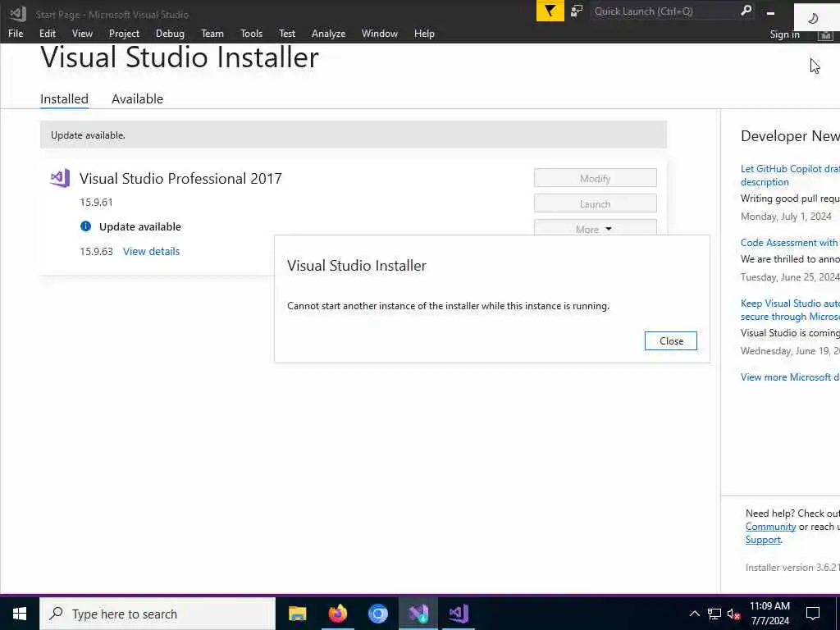Show hidden system tray icons
This screenshot has width=840, height=630.
[x=694, y=614]
